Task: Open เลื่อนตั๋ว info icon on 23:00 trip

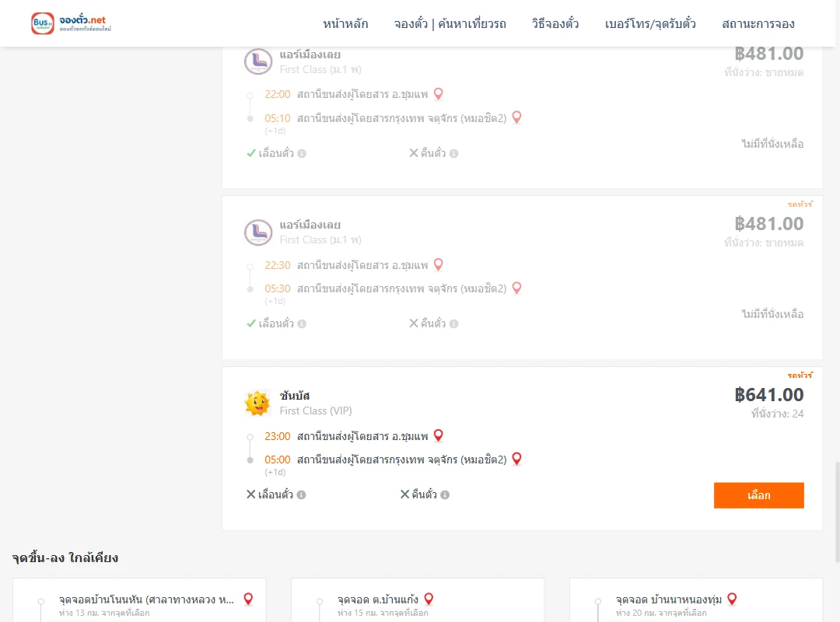Action: [302, 495]
